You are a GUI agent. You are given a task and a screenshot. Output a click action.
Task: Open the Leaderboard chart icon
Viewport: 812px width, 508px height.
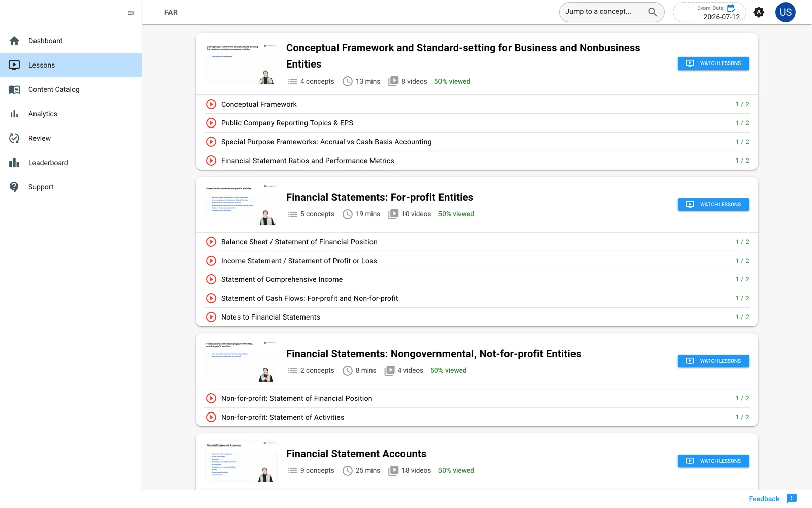(x=14, y=163)
